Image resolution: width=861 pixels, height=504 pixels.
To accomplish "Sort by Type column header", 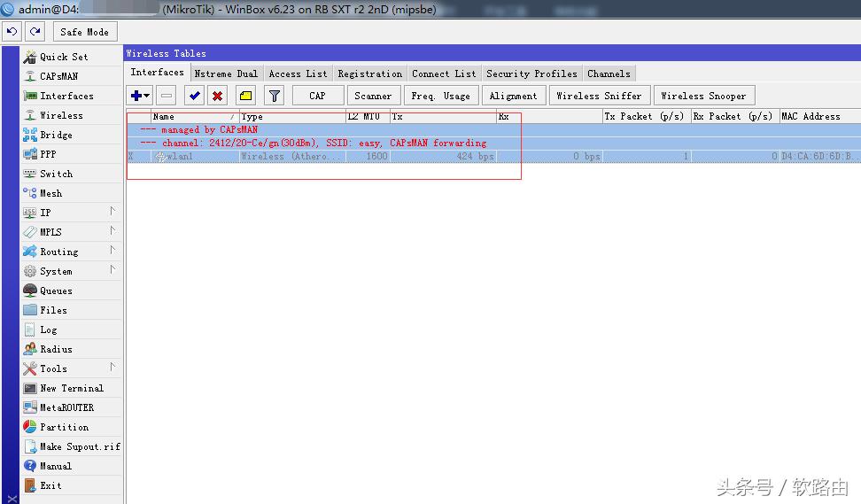I will click(292, 116).
